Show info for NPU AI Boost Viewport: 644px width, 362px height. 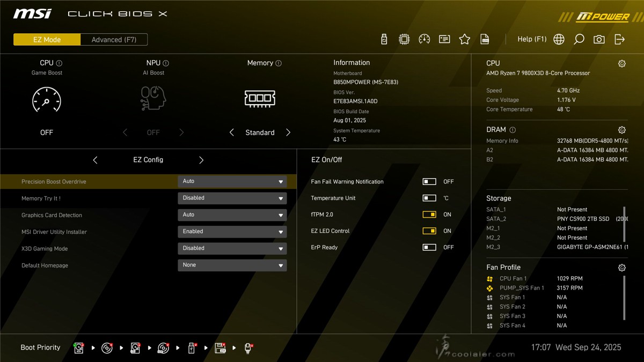(x=166, y=63)
